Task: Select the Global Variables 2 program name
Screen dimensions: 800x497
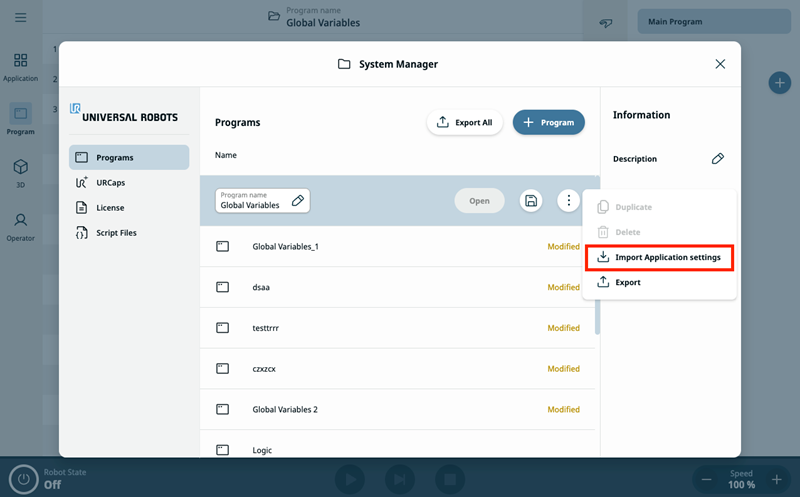Action: coord(285,409)
